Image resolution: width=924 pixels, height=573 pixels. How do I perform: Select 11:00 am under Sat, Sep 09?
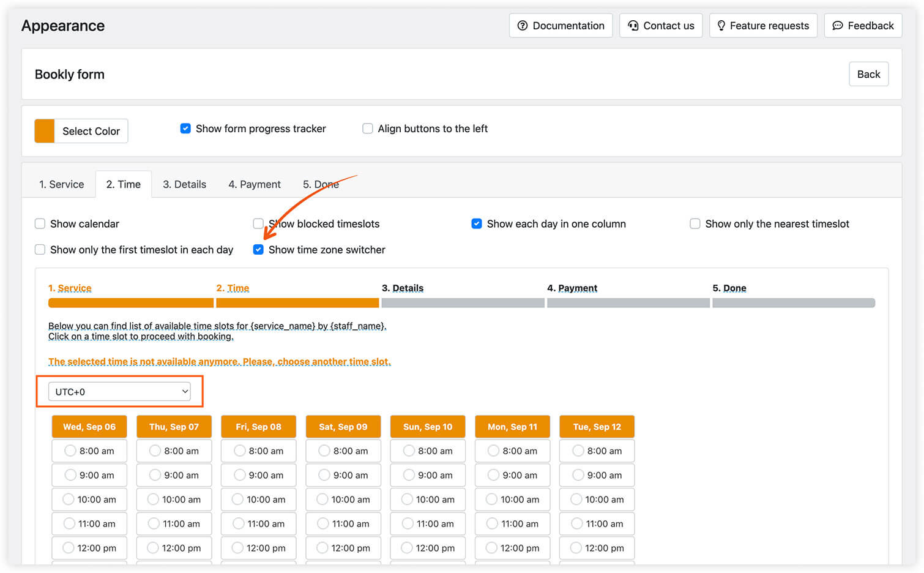tap(343, 523)
